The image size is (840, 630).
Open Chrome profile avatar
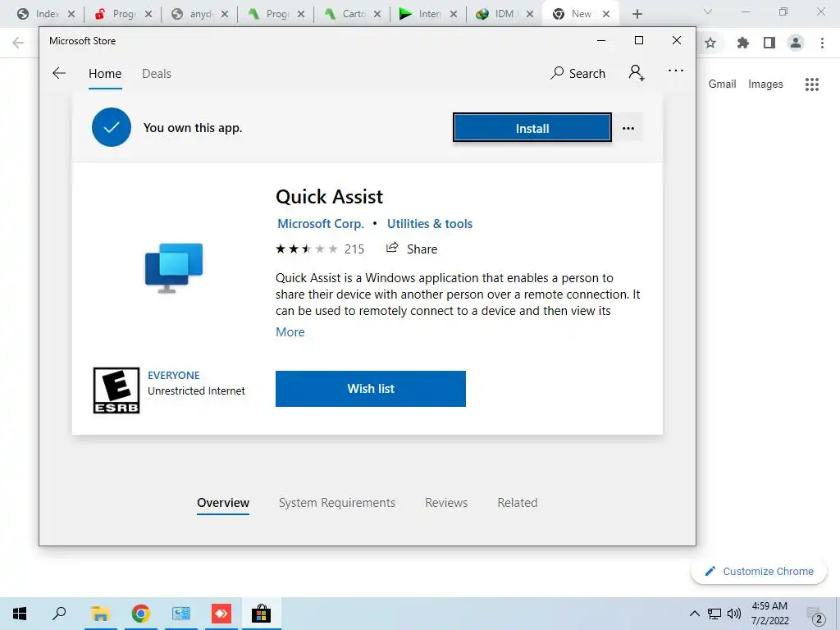[796, 43]
